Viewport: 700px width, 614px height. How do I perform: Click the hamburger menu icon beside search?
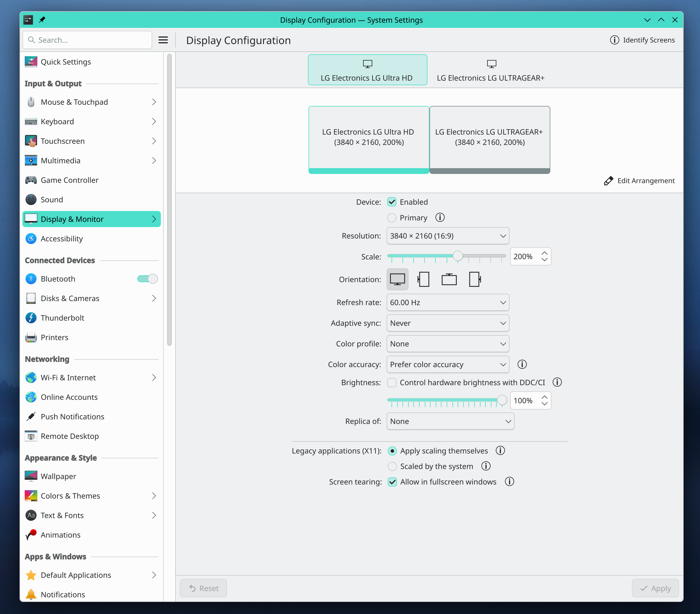coord(163,40)
